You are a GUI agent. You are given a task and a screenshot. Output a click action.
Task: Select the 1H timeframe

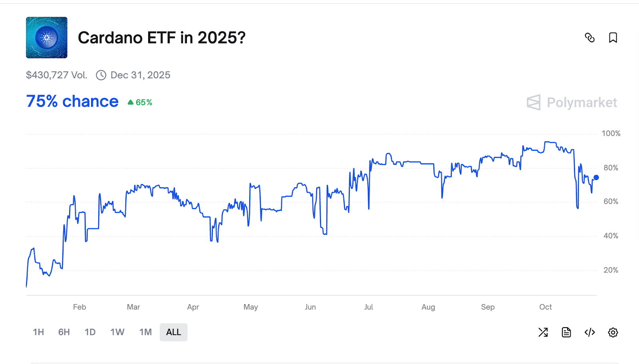pyautogui.click(x=38, y=332)
